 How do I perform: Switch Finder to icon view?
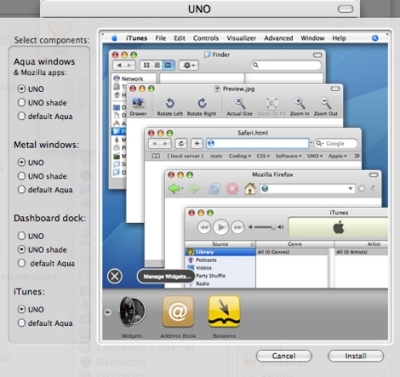(146, 65)
